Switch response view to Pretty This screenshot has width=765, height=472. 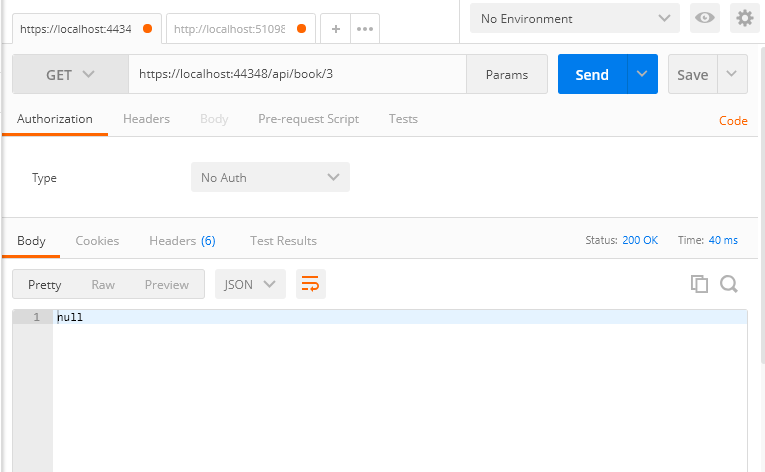point(44,285)
